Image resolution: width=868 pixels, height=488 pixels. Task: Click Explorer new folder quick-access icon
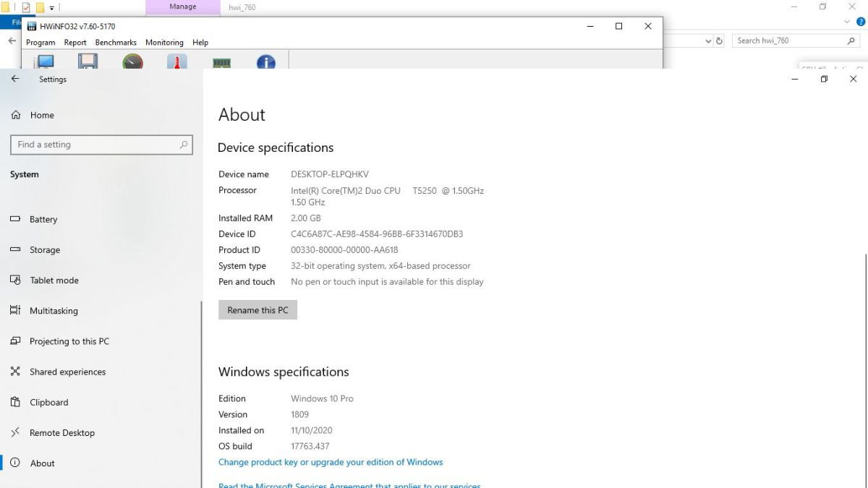coord(41,8)
